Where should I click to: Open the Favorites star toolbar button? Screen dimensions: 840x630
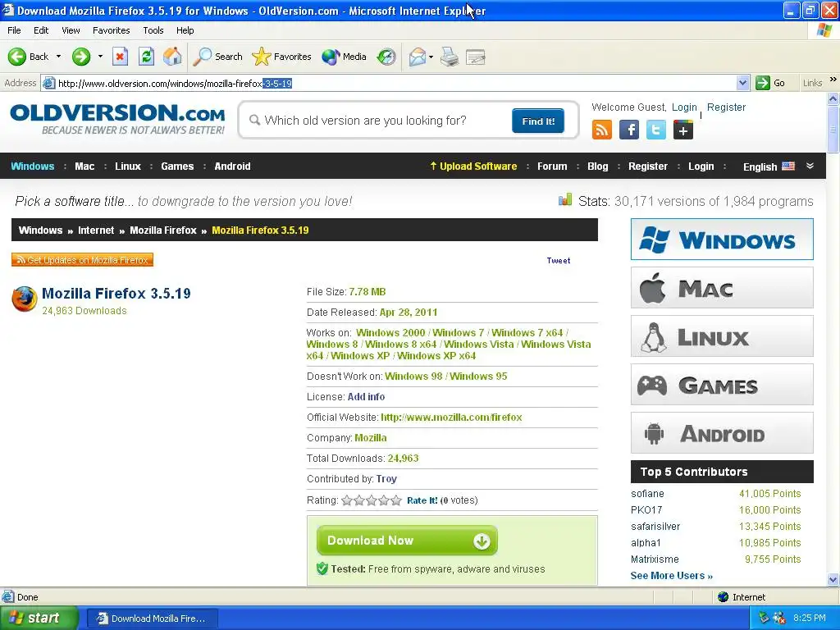(x=282, y=57)
